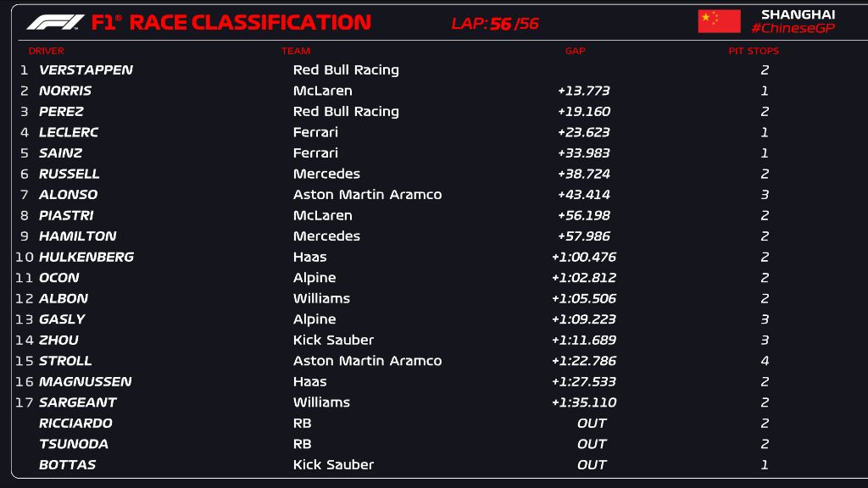Click the TEAM column header
Image resolution: width=868 pixels, height=488 pixels.
tap(296, 51)
